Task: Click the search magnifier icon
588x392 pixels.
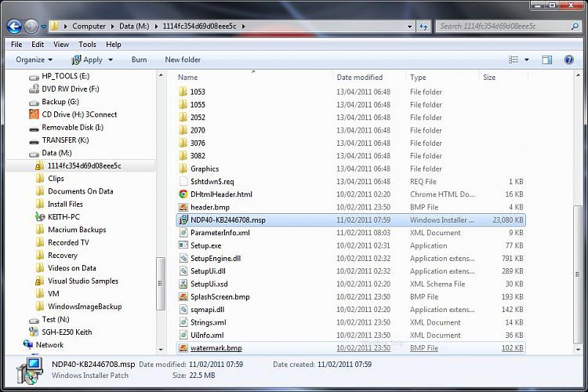Action: point(575,26)
